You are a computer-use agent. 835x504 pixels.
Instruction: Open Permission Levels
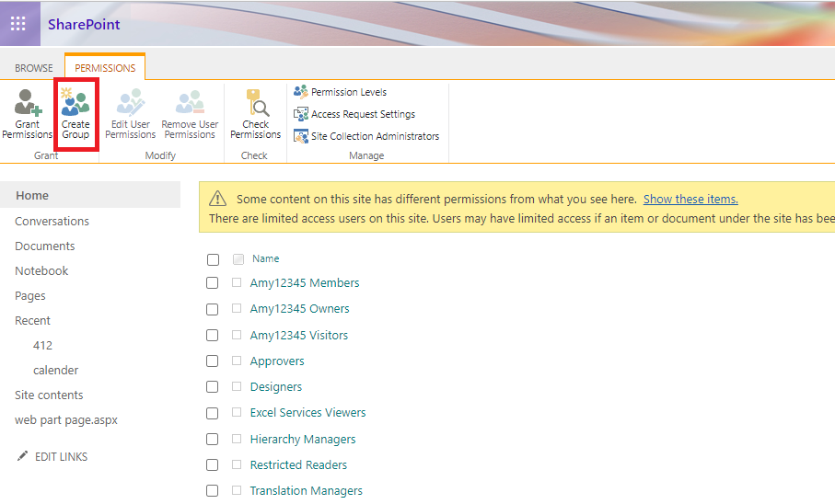pyautogui.click(x=341, y=92)
